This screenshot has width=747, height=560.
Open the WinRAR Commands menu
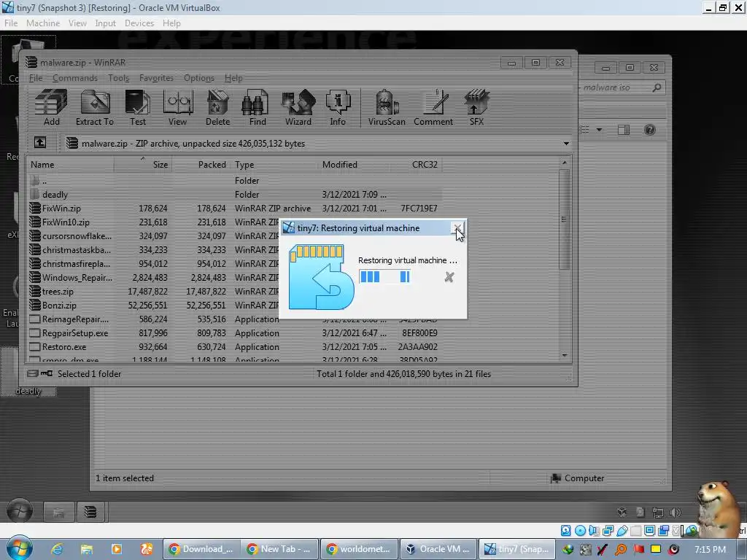75,77
